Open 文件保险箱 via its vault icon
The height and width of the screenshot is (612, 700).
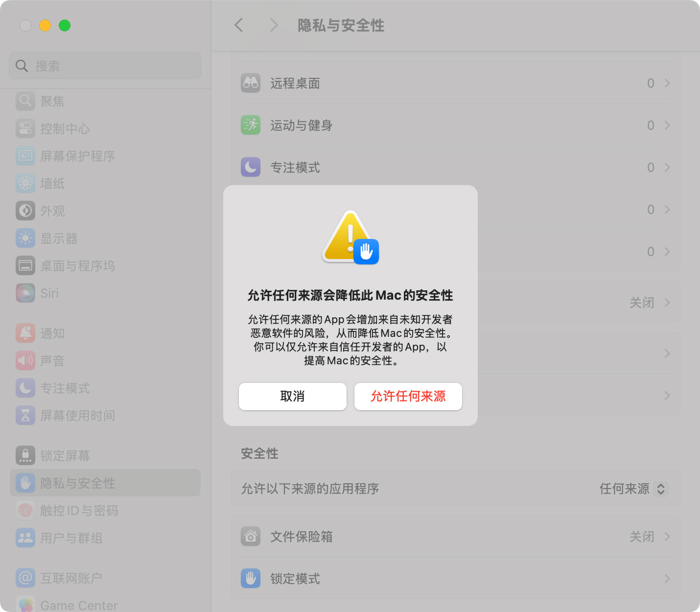coord(250,536)
